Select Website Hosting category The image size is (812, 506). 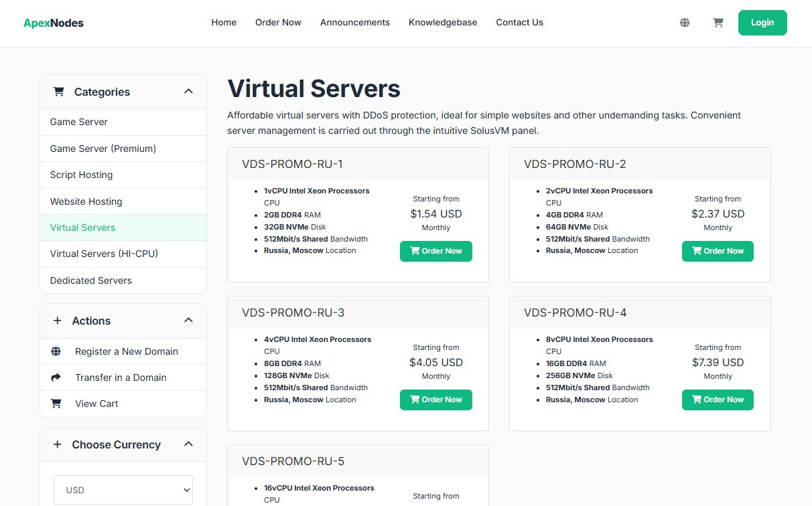[123, 201]
